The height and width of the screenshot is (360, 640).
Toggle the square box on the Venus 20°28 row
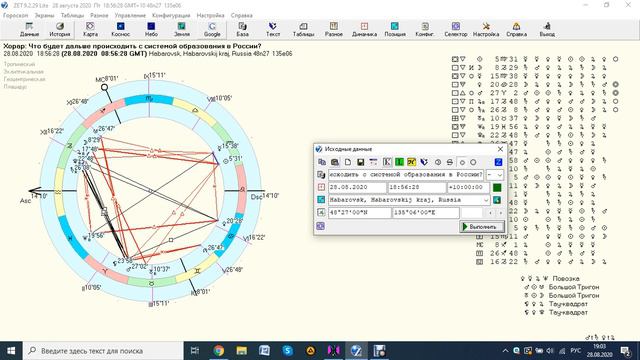point(455,84)
